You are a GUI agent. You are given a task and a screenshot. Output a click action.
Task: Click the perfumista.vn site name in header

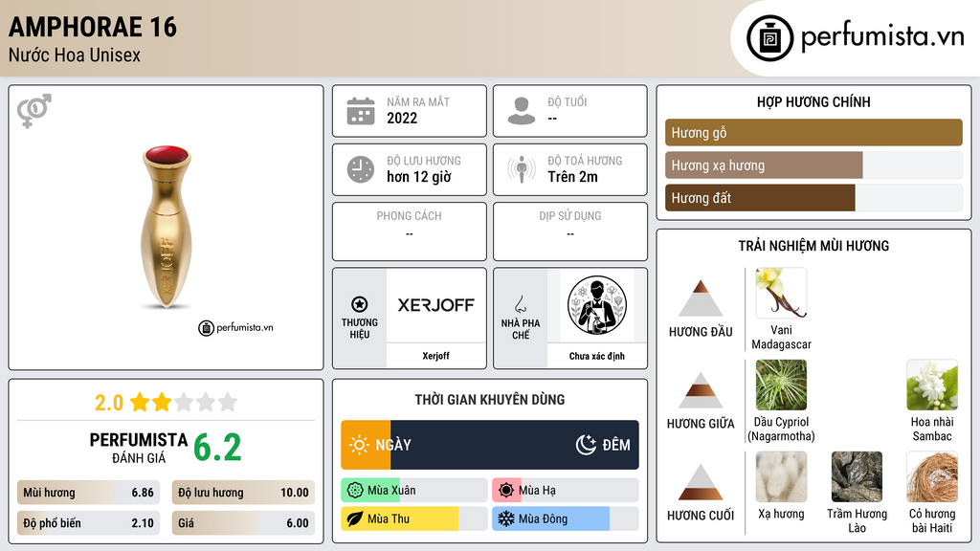click(x=882, y=36)
